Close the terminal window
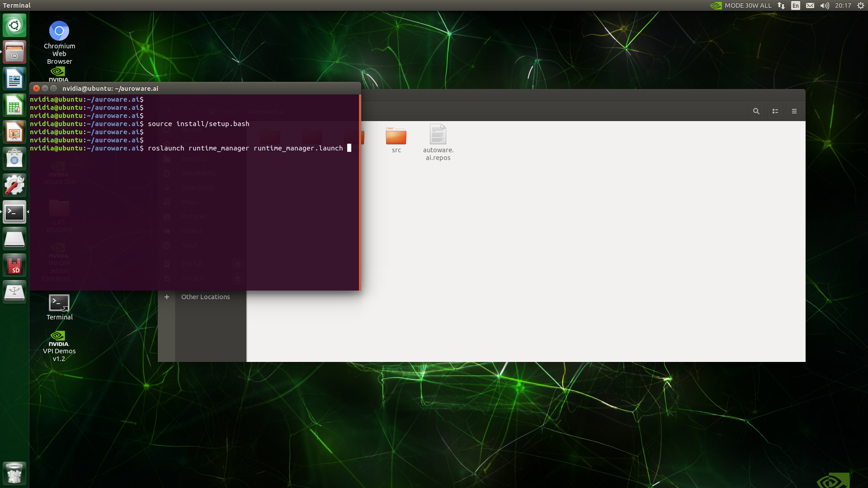This screenshot has width=868, height=488. tap(37, 88)
